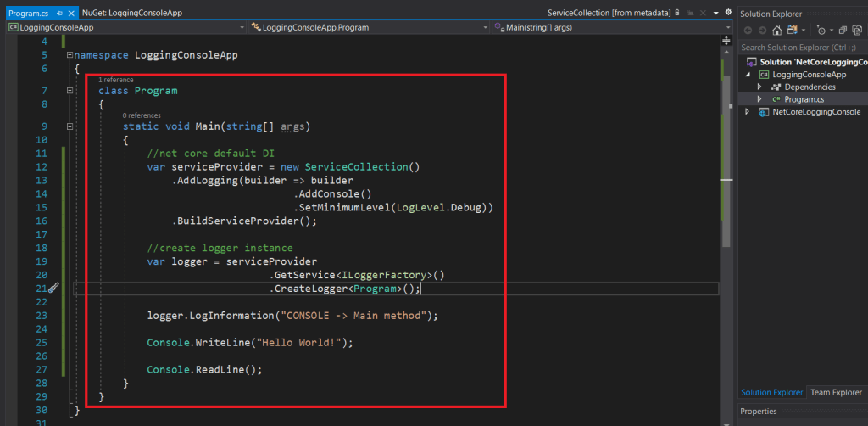This screenshot has height=426, width=868.
Task: Switch to the Team Explorer tab
Action: point(837,392)
